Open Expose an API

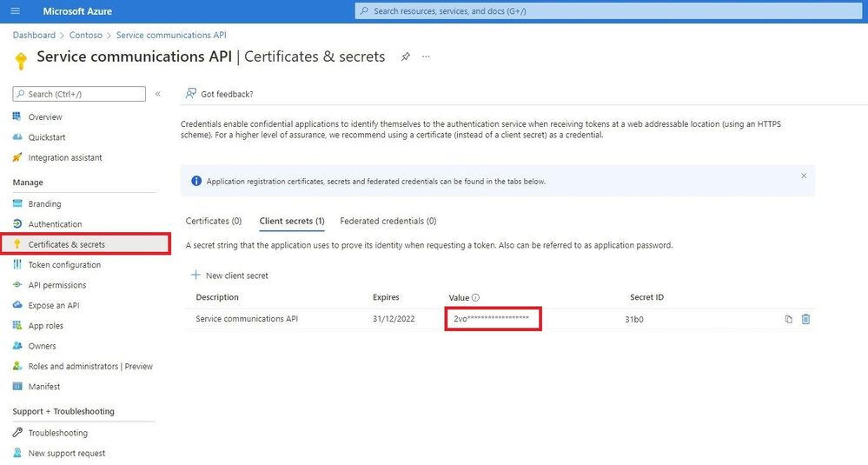[x=54, y=306]
